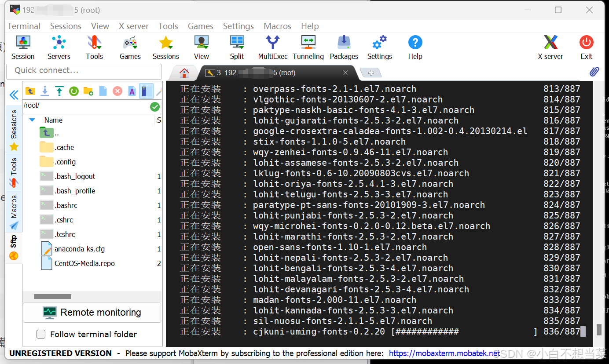Viewport: 609px width, 364px height.
Task: Open the Settings menu
Action: (238, 26)
